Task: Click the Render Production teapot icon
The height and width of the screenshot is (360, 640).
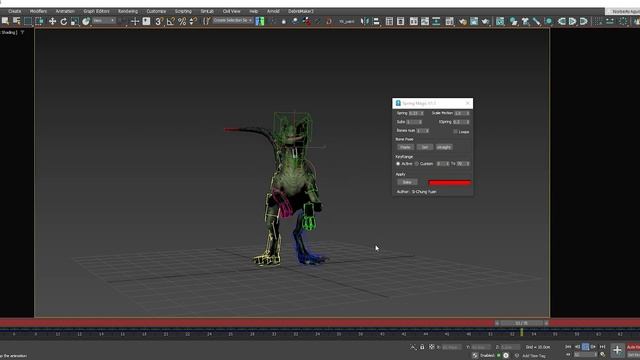Action: click(485, 21)
